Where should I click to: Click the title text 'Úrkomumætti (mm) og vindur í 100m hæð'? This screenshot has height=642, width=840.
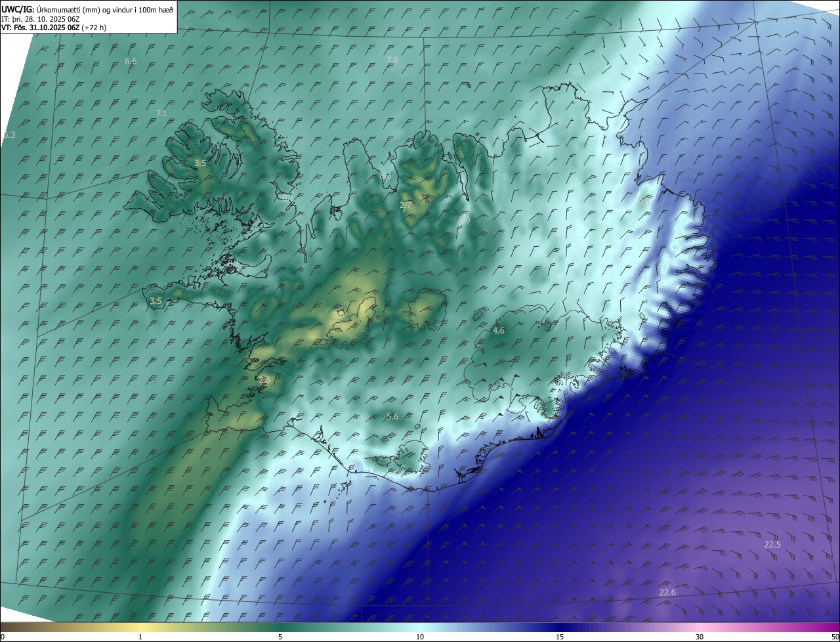(x=105, y=9)
